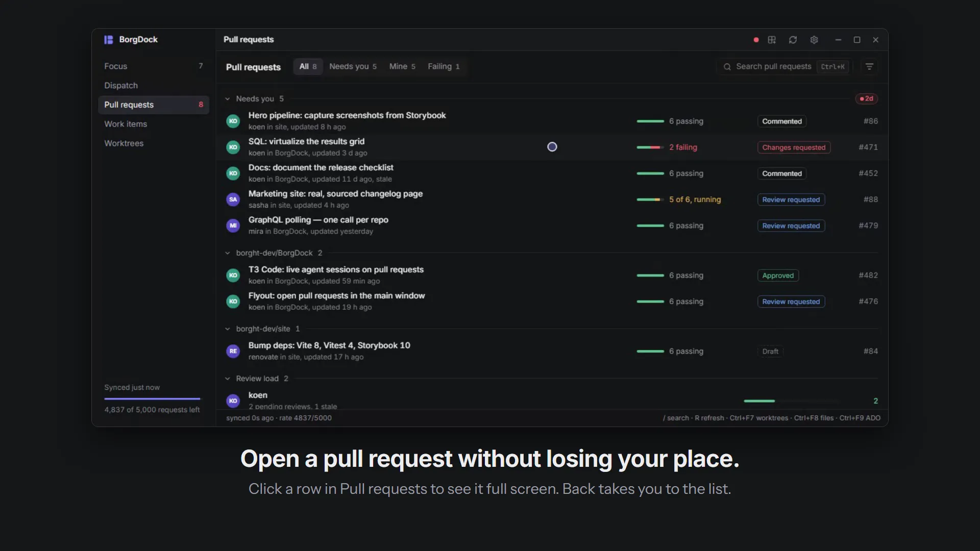Open Focus in the sidebar
Image resolution: width=980 pixels, height=551 pixels.
coord(154,66)
